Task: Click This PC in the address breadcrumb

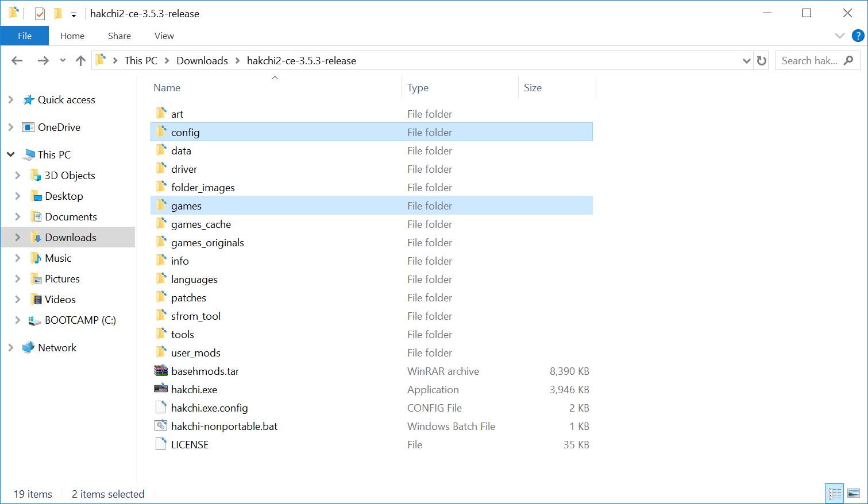Action: coord(141,61)
